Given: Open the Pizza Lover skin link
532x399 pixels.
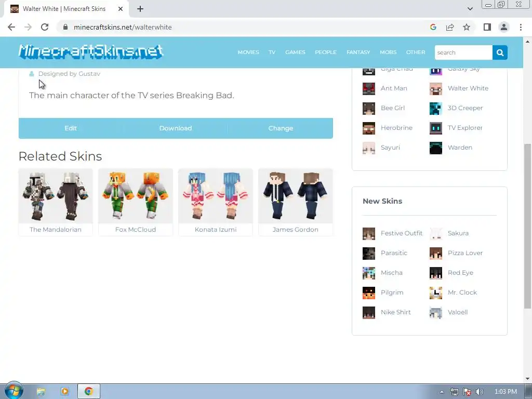Looking at the screenshot, I should [465, 253].
